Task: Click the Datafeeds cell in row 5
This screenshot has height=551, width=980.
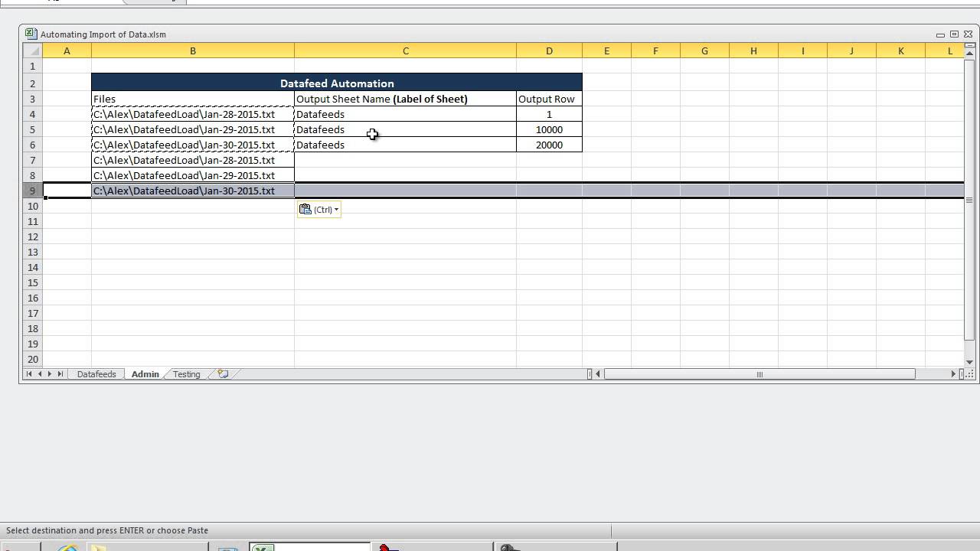Action: tap(405, 129)
